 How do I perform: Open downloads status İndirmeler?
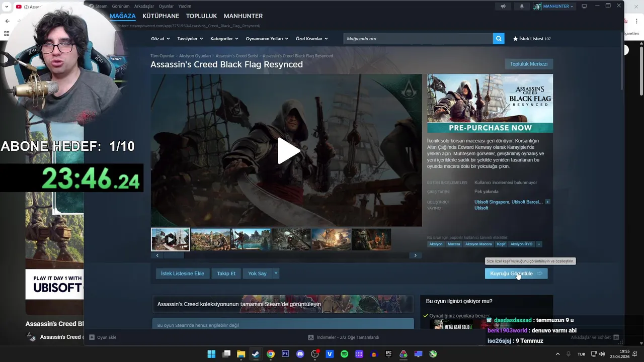tap(344, 337)
